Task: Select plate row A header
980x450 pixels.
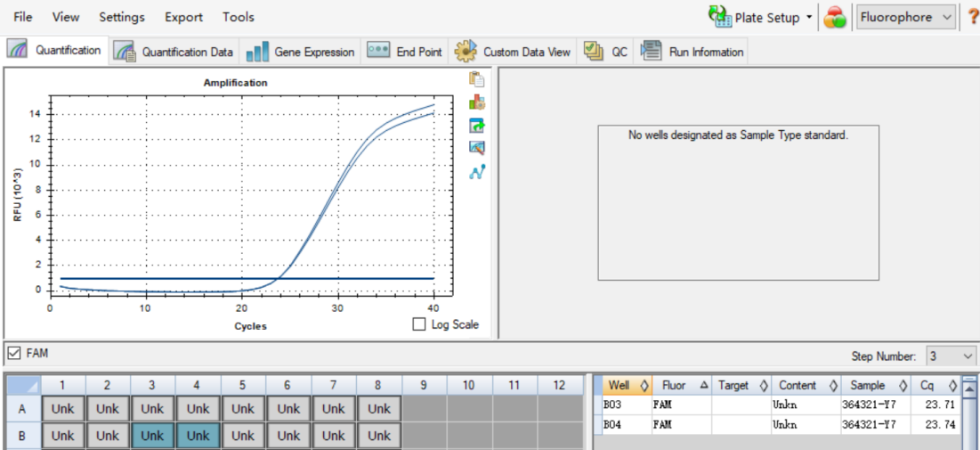Action: [x=23, y=409]
